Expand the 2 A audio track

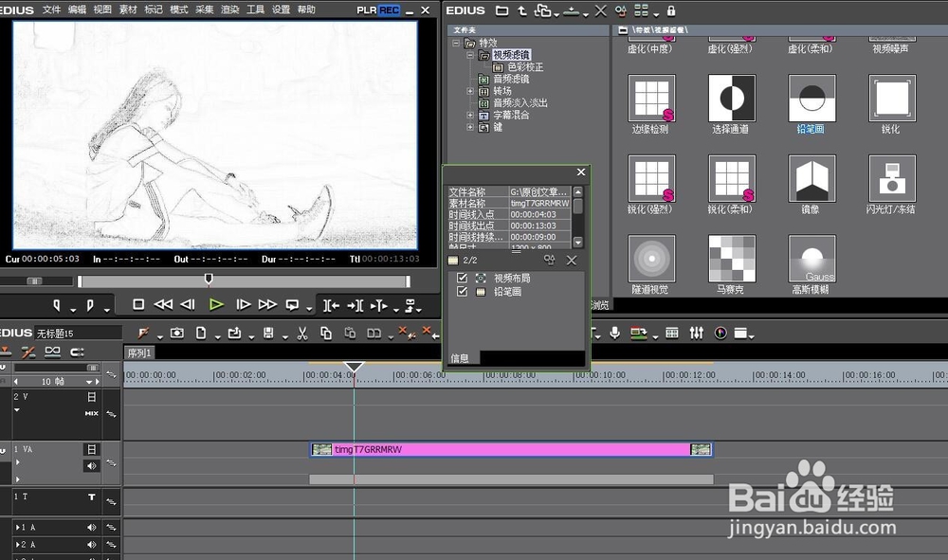point(17,544)
